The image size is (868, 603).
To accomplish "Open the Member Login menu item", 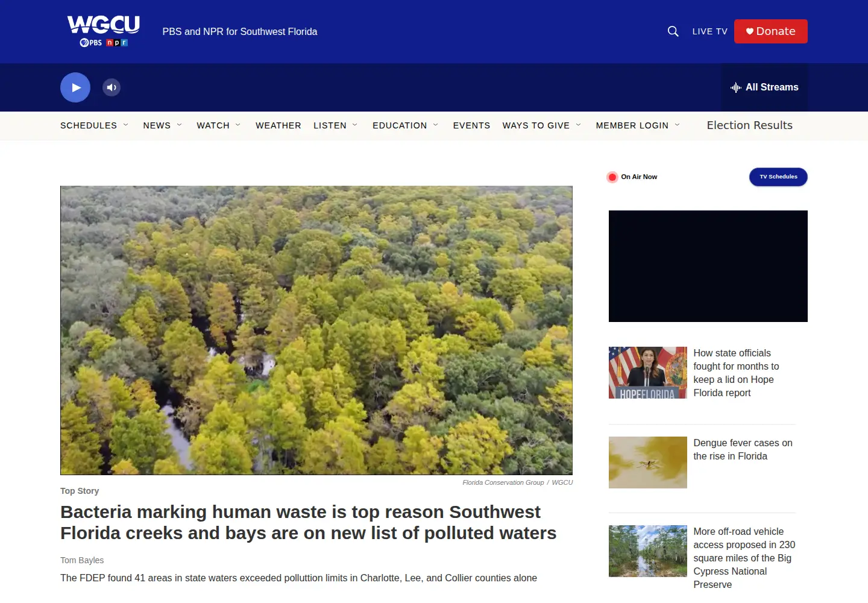I will (632, 125).
